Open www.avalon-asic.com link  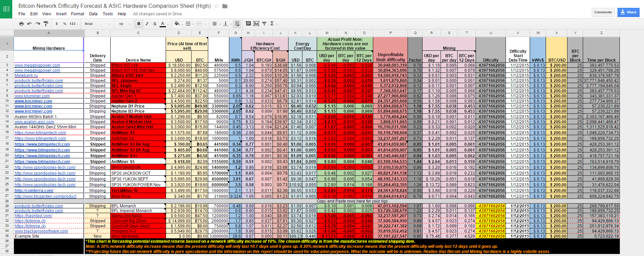[x=34, y=122]
